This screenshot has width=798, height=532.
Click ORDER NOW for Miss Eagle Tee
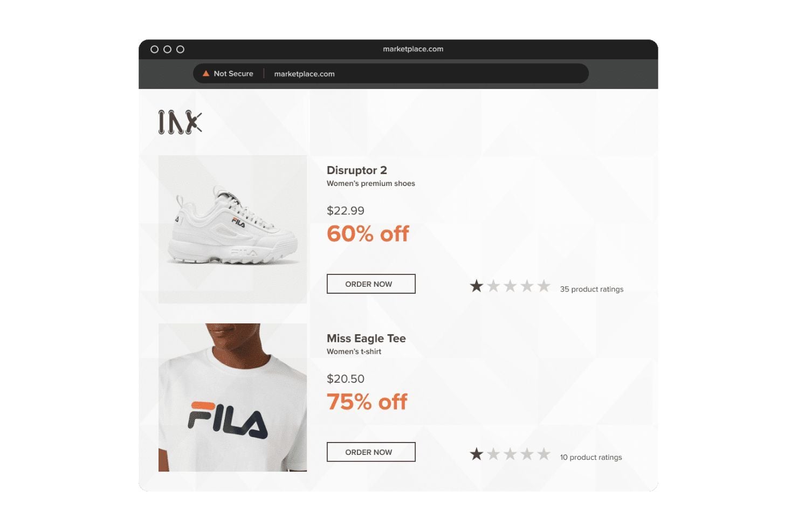click(x=371, y=452)
